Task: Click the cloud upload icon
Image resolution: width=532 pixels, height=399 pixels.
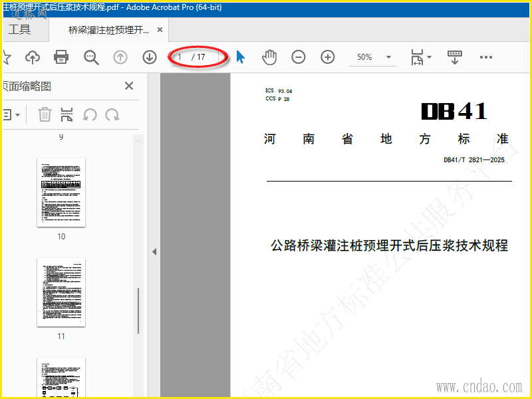Action: (33, 57)
